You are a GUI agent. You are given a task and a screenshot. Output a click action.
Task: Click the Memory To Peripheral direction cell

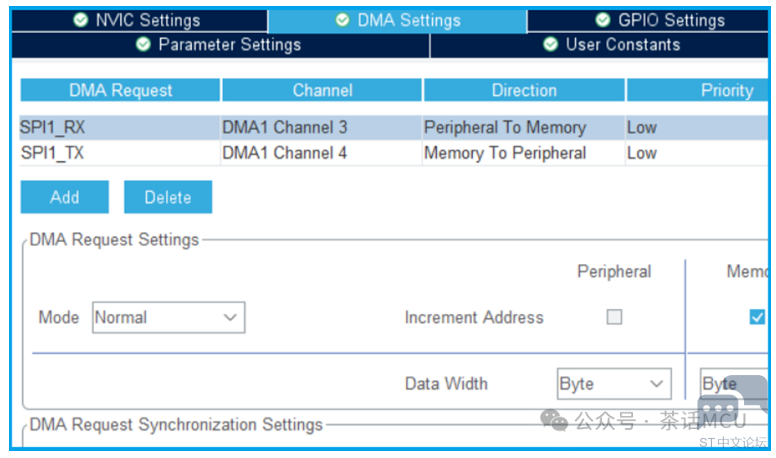505,153
